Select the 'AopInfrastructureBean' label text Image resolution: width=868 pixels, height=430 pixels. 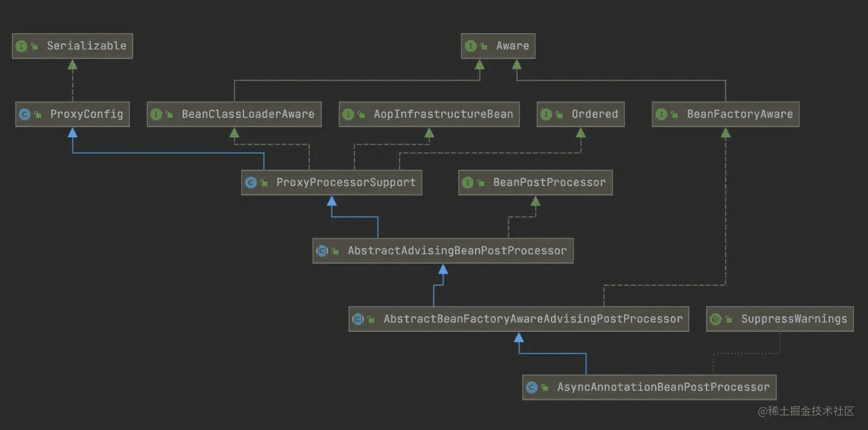tap(443, 114)
